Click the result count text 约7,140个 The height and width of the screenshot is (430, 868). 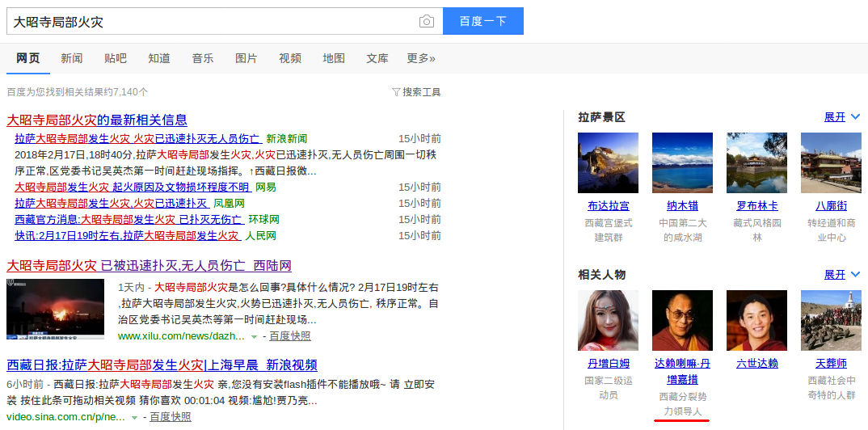[126, 92]
